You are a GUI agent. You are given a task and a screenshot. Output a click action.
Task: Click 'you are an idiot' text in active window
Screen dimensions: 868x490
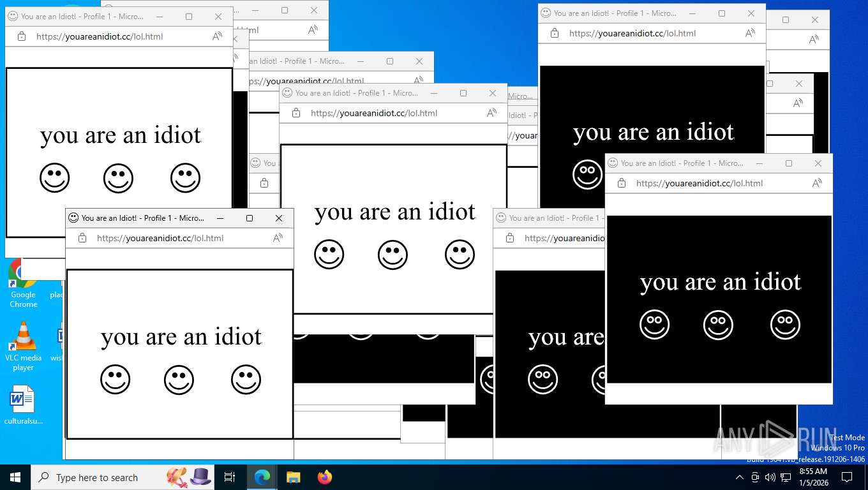181,337
